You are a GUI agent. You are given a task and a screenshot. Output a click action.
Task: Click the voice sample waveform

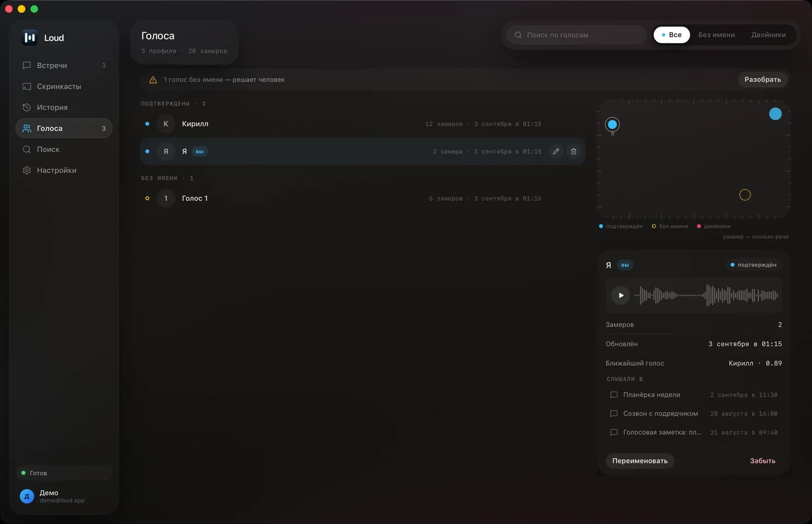click(706, 296)
